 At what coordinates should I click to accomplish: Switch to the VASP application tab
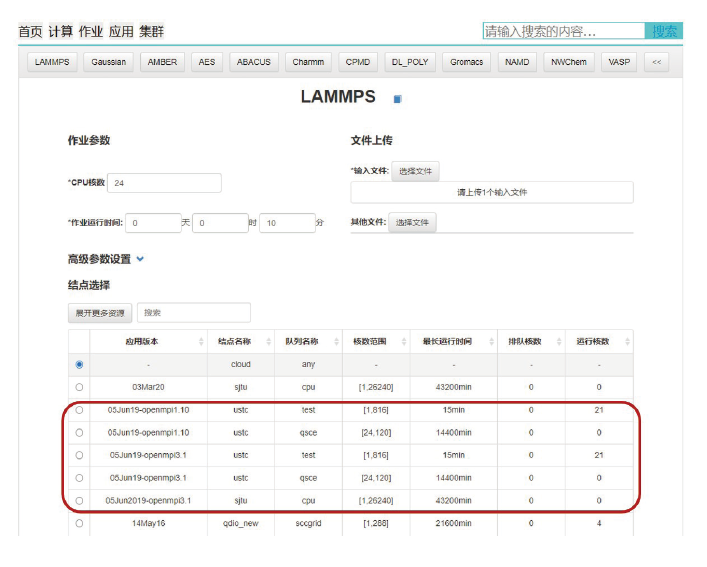(619, 62)
